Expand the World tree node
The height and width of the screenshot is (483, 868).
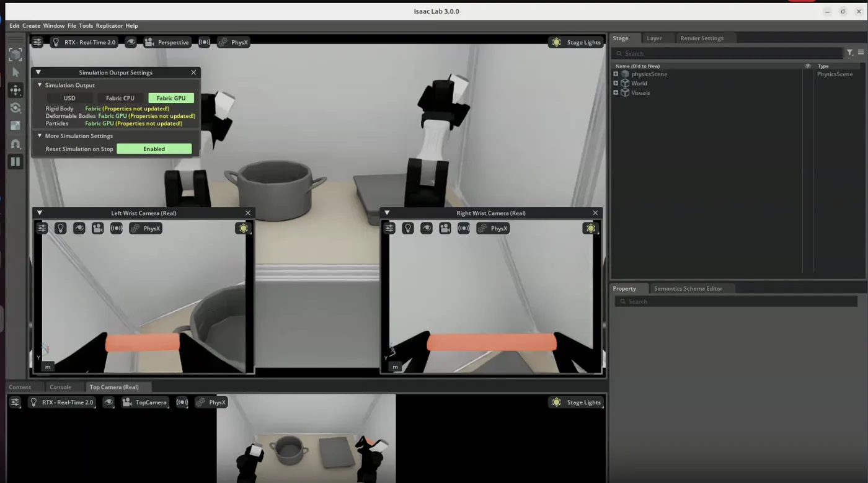(x=616, y=83)
